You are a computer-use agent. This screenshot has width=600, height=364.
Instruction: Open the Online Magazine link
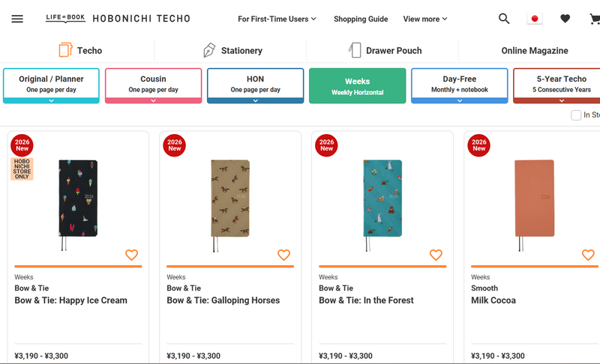click(x=535, y=50)
